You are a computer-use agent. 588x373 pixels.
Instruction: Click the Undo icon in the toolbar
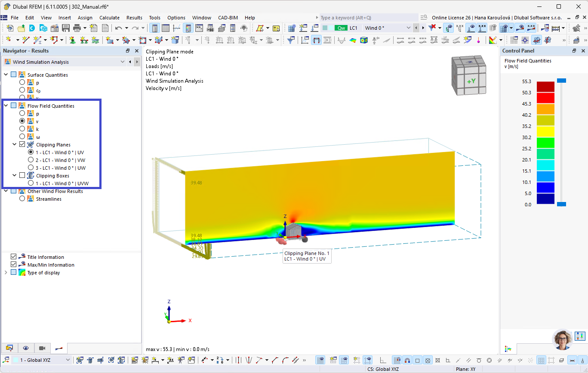point(119,27)
